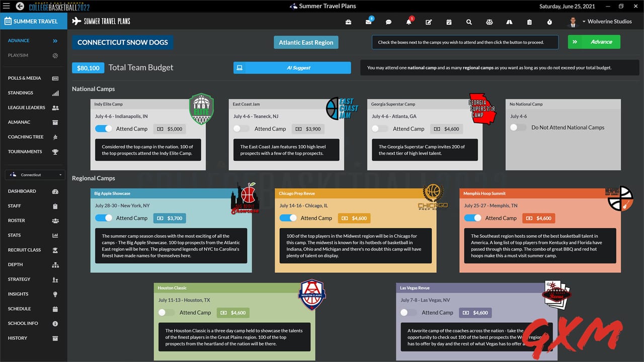Open the Connecticut team dropdown
The image size is (644, 362).
(33, 175)
